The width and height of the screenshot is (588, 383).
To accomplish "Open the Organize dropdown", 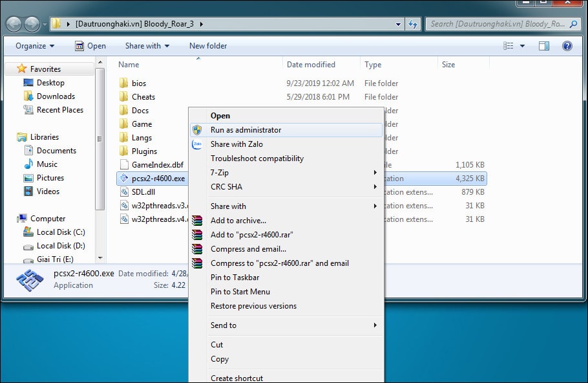I will point(35,46).
